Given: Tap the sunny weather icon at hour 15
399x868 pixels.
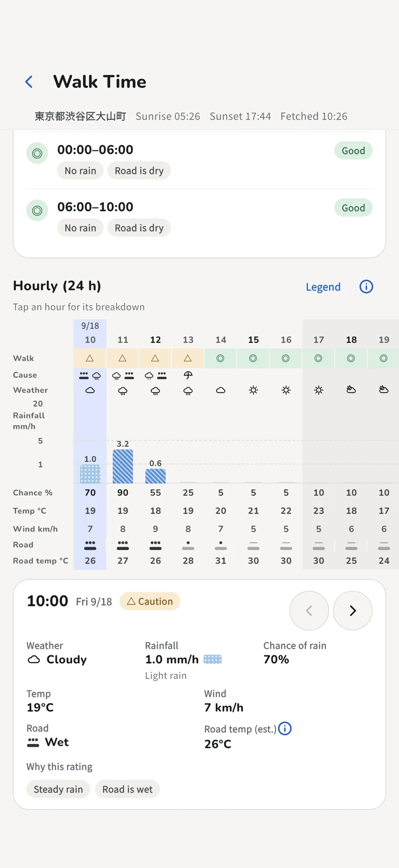Looking at the screenshot, I should (x=253, y=390).
